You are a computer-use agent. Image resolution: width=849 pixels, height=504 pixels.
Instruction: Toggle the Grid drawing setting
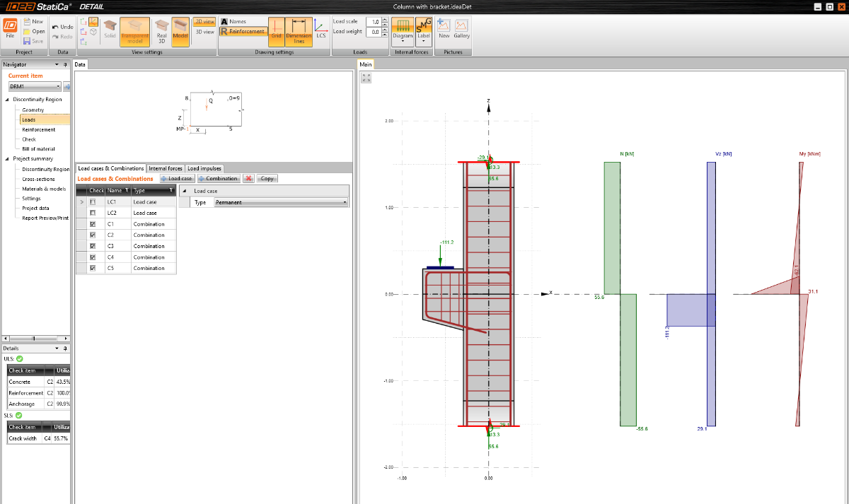(276, 32)
